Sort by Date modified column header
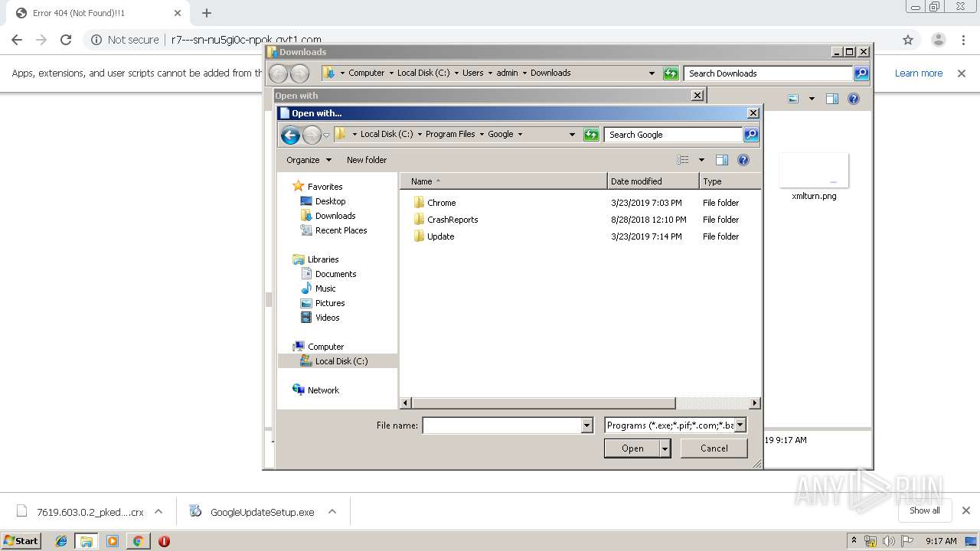The image size is (980, 551). [653, 181]
